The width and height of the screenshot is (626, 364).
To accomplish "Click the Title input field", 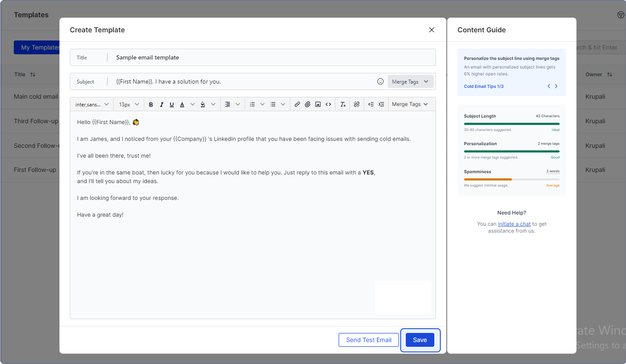I will (x=253, y=57).
